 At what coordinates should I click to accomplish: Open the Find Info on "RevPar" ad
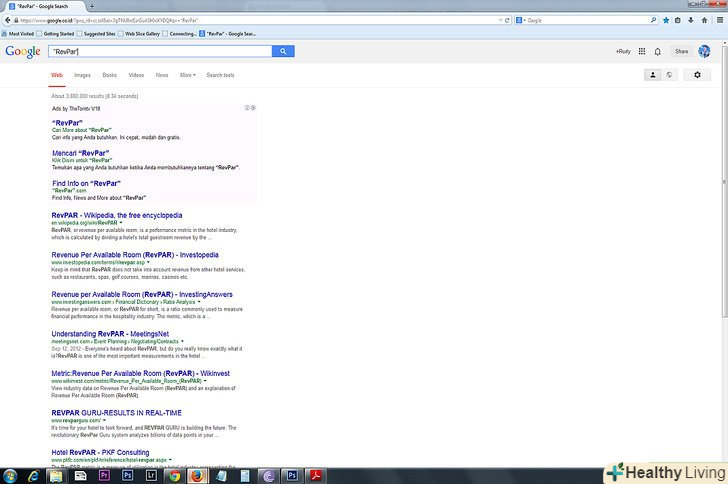click(86, 183)
